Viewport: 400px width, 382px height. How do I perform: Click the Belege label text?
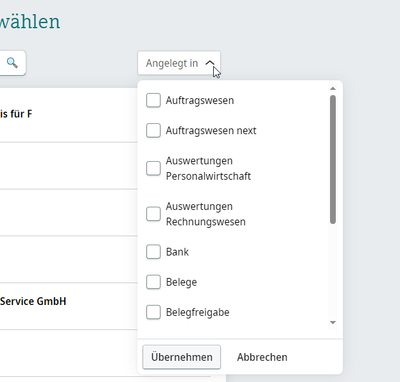point(181,282)
